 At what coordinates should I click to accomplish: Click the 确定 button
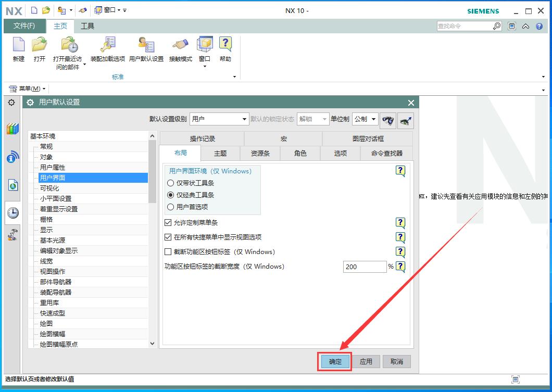335,361
